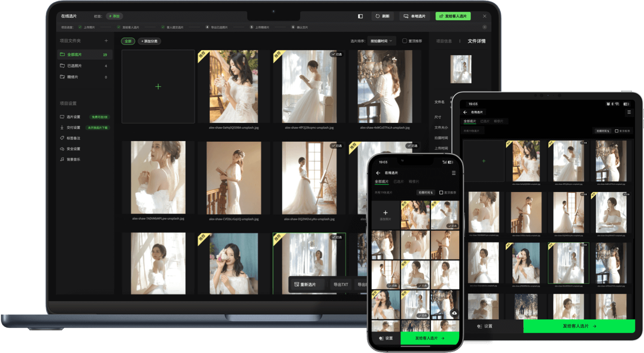
Task: Click the 上传照片 progress step on the laptop
Action: pos(86,27)
